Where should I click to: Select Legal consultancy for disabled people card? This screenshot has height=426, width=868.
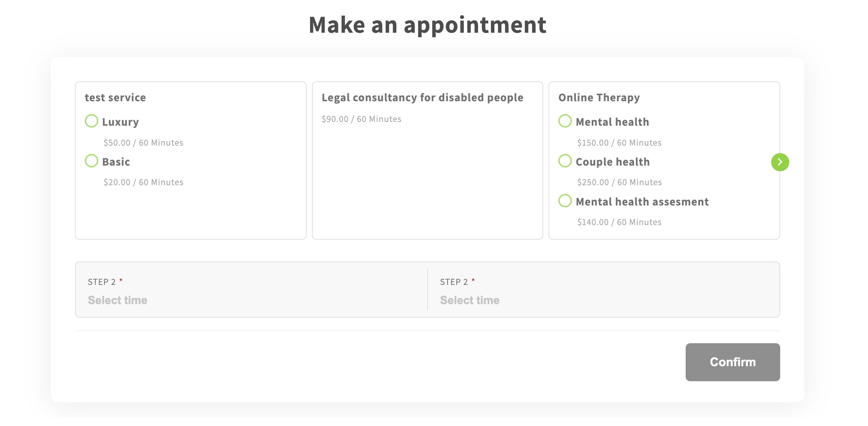427,160
